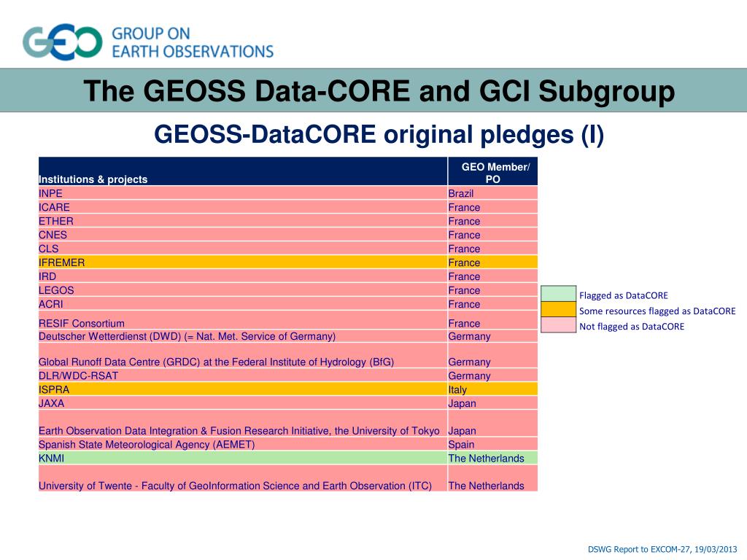
Task: Click The Netherlands in the KNMI row
Action: (x=492, y=458)
